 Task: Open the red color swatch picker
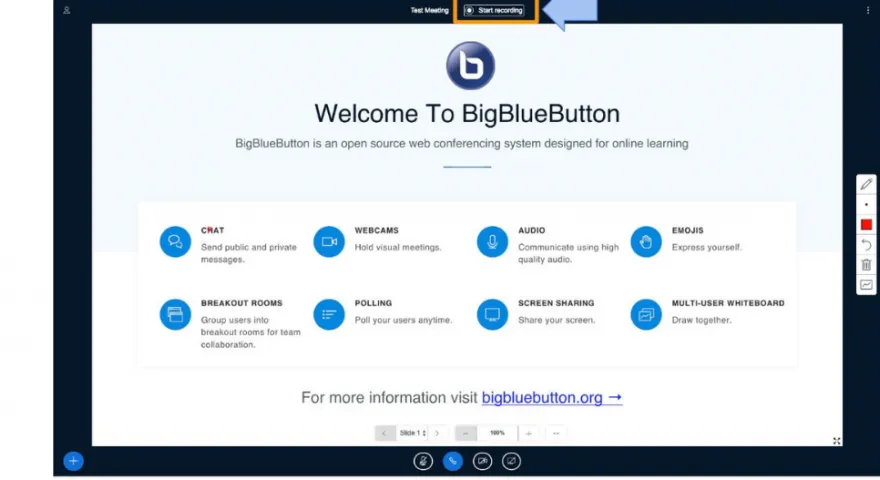(x=866, y=225)
